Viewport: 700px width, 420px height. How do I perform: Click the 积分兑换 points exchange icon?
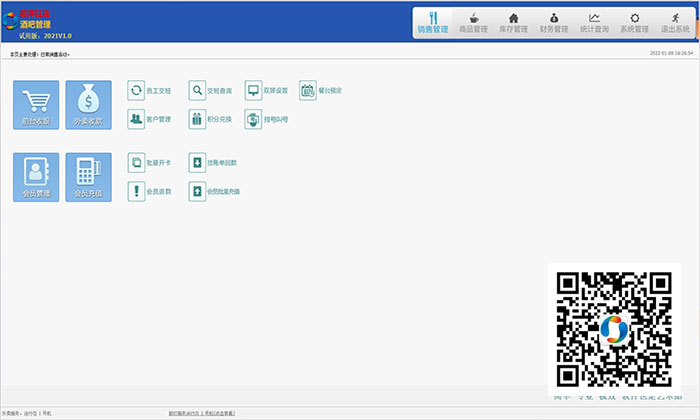point(197,119)
